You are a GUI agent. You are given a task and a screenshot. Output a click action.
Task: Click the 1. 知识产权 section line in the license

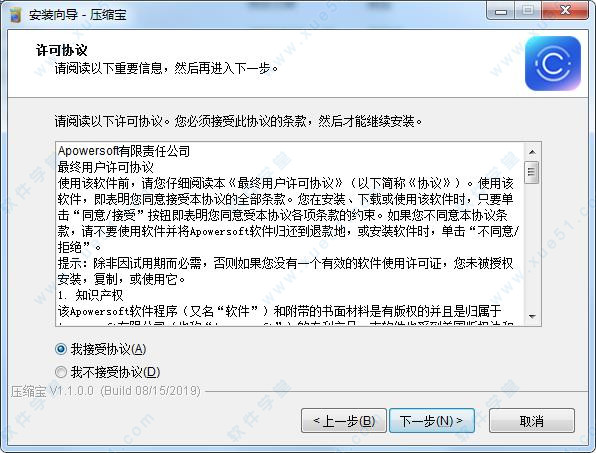pos(90,295)
